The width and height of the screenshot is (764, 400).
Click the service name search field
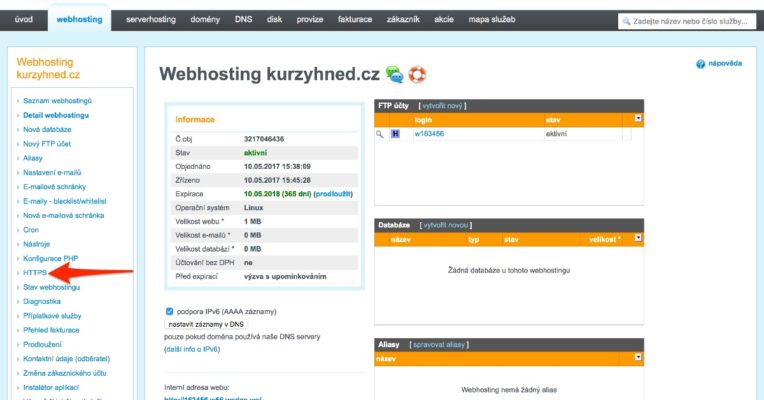pos(687,21)
